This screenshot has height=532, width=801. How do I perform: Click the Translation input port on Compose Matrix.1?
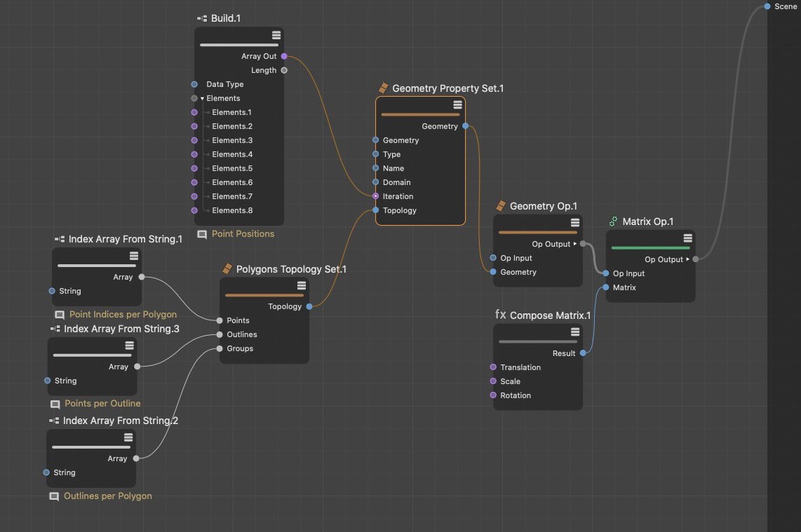(493, 367)
